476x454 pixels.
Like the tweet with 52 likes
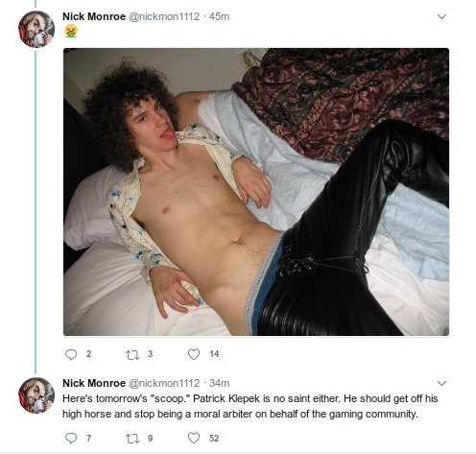pos(194,438)
